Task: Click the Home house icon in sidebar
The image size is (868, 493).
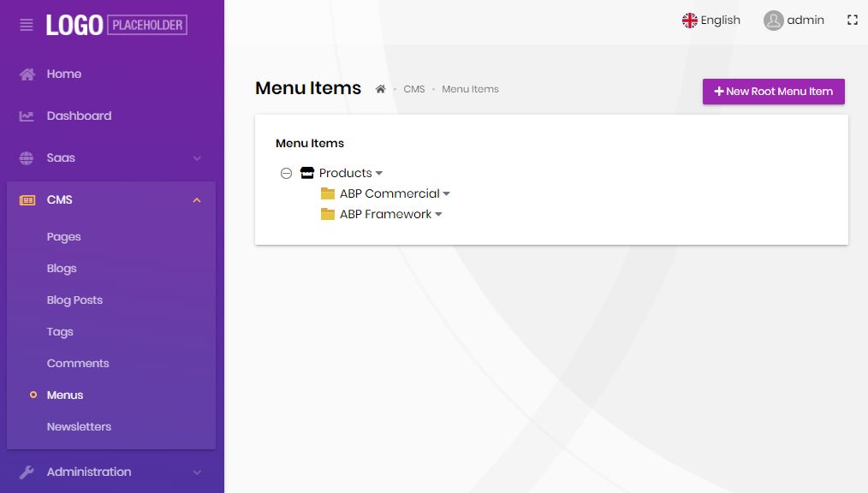Action: (27, 74)
